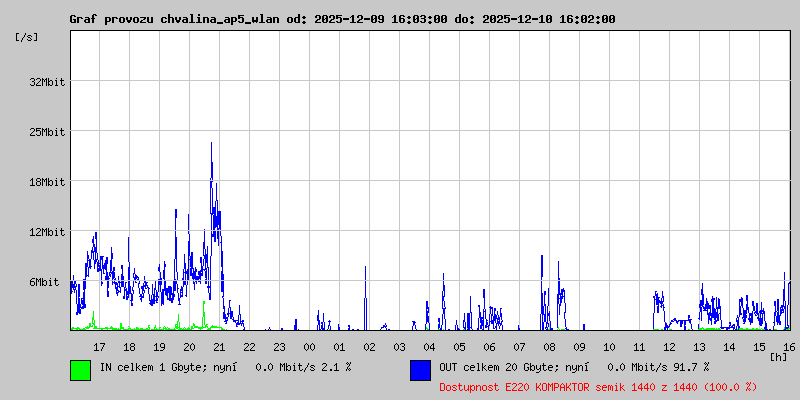
Task: Click the hour label '04' on x-axis
Action: (429, 347)
